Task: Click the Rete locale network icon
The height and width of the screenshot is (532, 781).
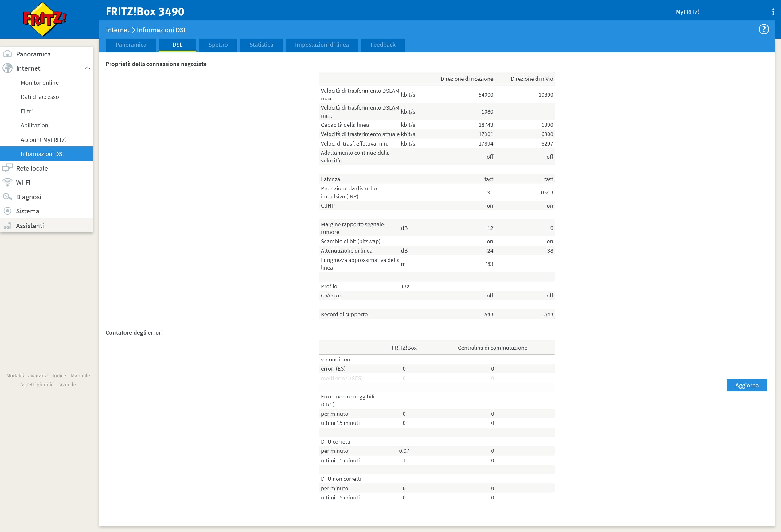Action: point(7,168)
